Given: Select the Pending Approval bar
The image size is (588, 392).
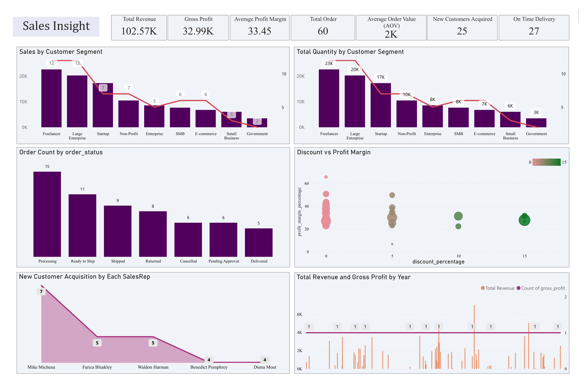Looking at the screenshot, I should click(223, 239).
